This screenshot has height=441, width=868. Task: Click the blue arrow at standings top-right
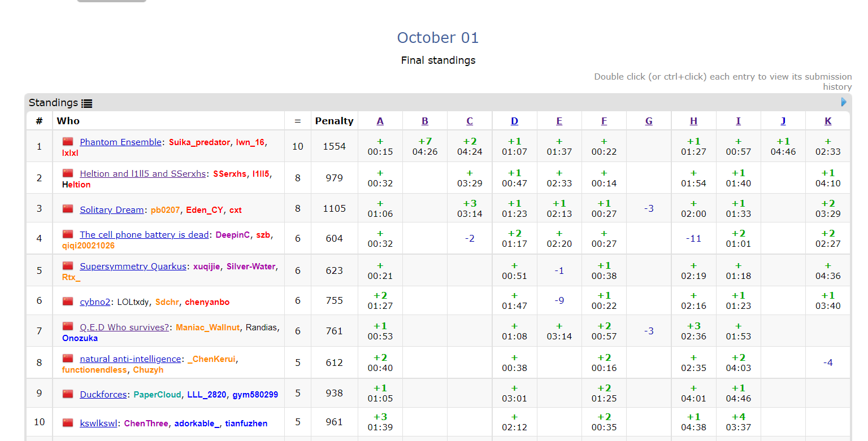pyautogui.click(x=844, y=102)
